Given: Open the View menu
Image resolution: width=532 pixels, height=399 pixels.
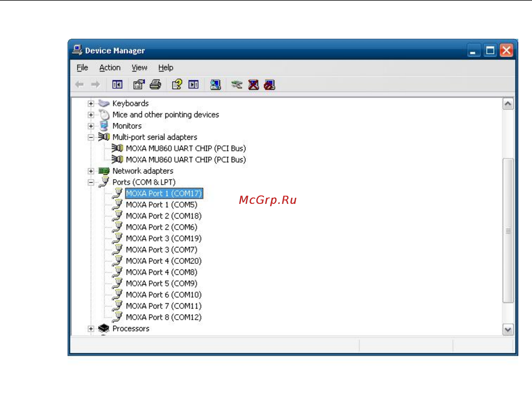Looking at the screenshot, I should 139,68.
